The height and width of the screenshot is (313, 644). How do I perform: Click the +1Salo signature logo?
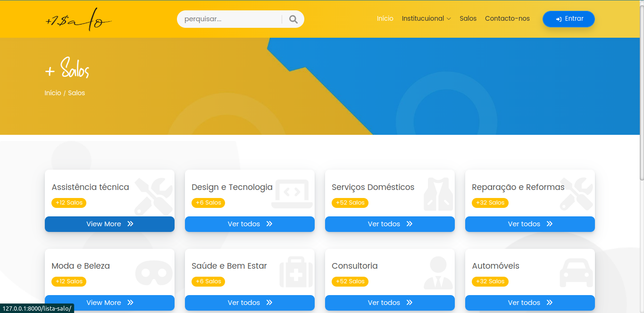[78, 20]
